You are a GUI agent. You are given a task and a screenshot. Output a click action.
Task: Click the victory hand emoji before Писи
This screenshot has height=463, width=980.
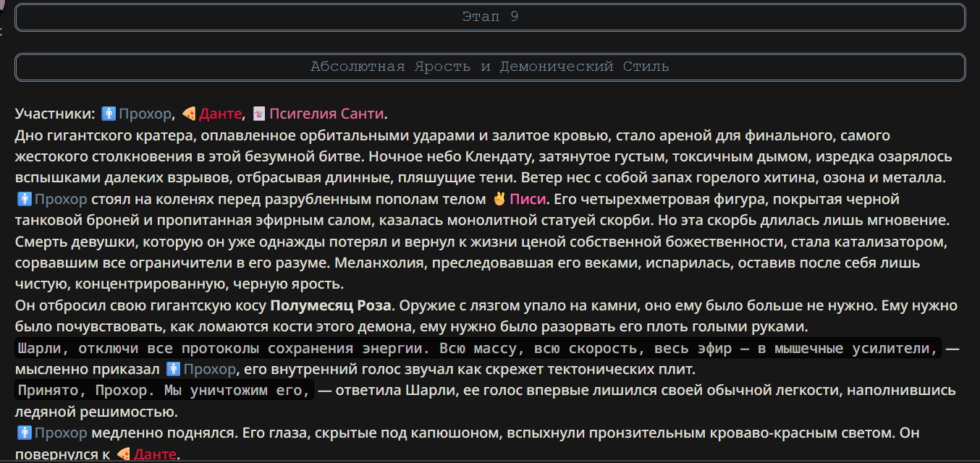(499, 199)
